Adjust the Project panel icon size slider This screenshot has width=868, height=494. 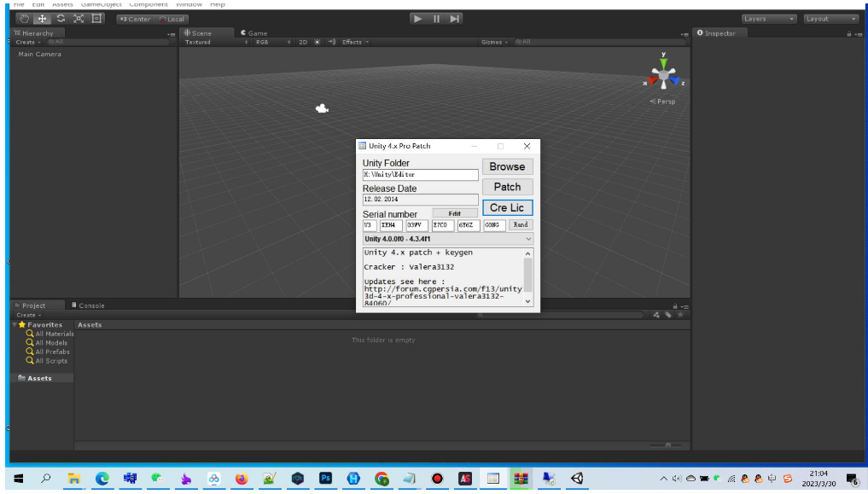click(x=666, y=445)
